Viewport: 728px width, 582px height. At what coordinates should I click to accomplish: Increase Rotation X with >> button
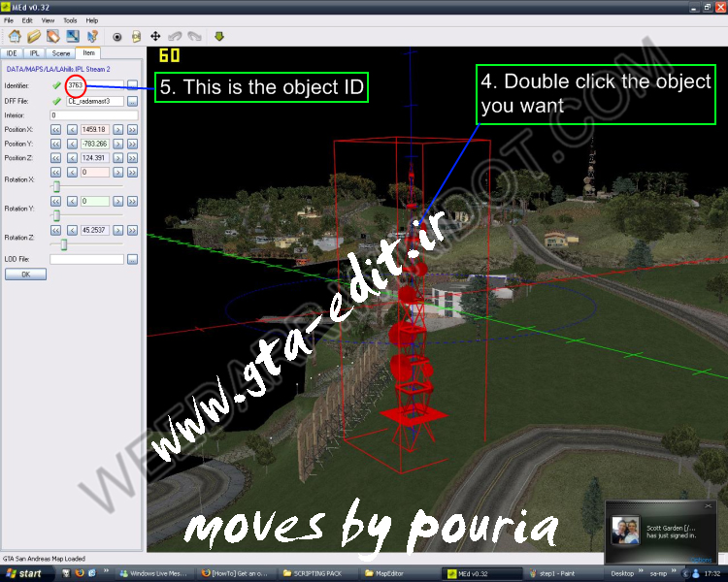(x=132, y=173)
